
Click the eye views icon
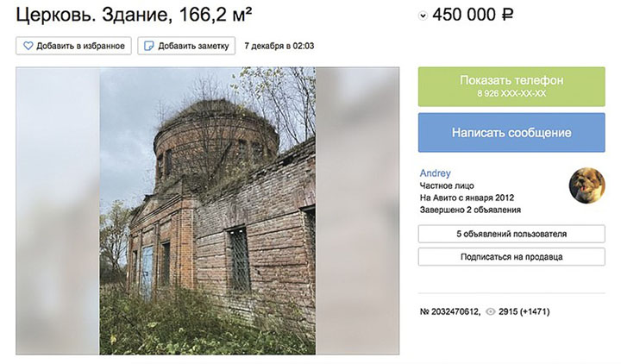(490, 311)
